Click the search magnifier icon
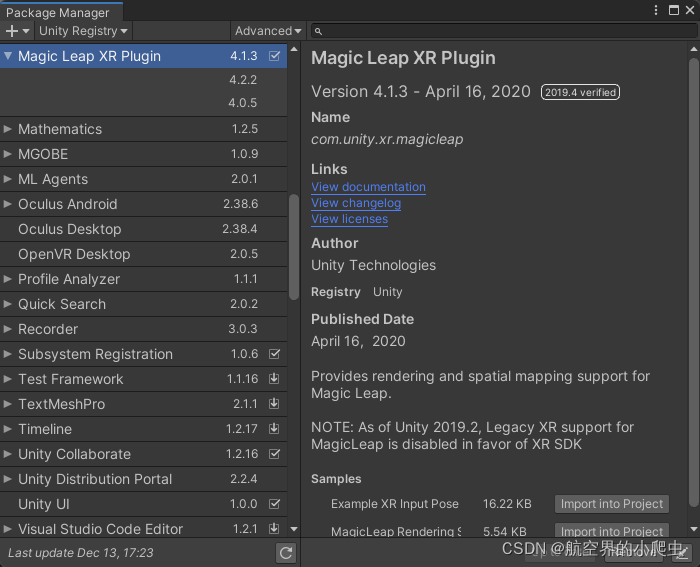 [318, 31]
